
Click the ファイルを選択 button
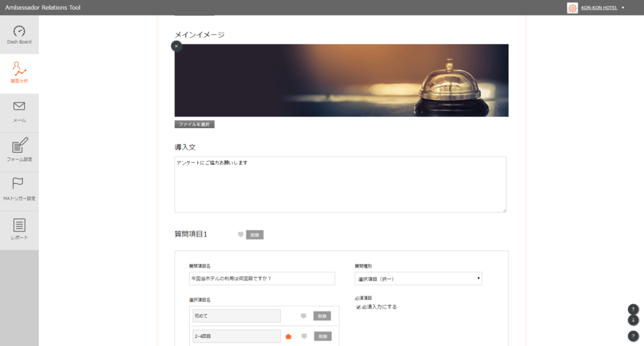195,124
